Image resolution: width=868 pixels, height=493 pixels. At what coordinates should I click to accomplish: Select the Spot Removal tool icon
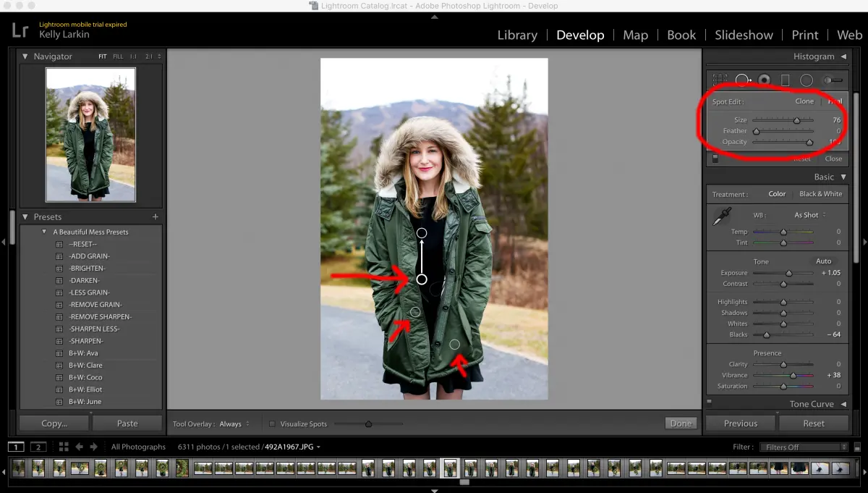coord(743,80)
